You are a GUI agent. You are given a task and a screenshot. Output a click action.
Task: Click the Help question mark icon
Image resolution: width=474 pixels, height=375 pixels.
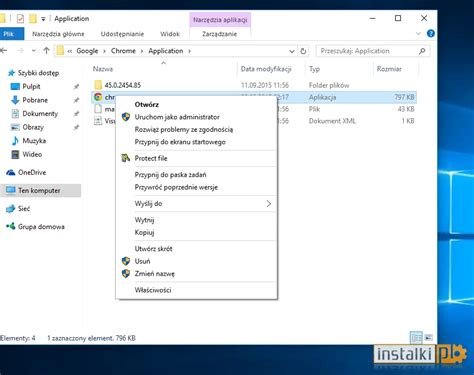point(431,34)
